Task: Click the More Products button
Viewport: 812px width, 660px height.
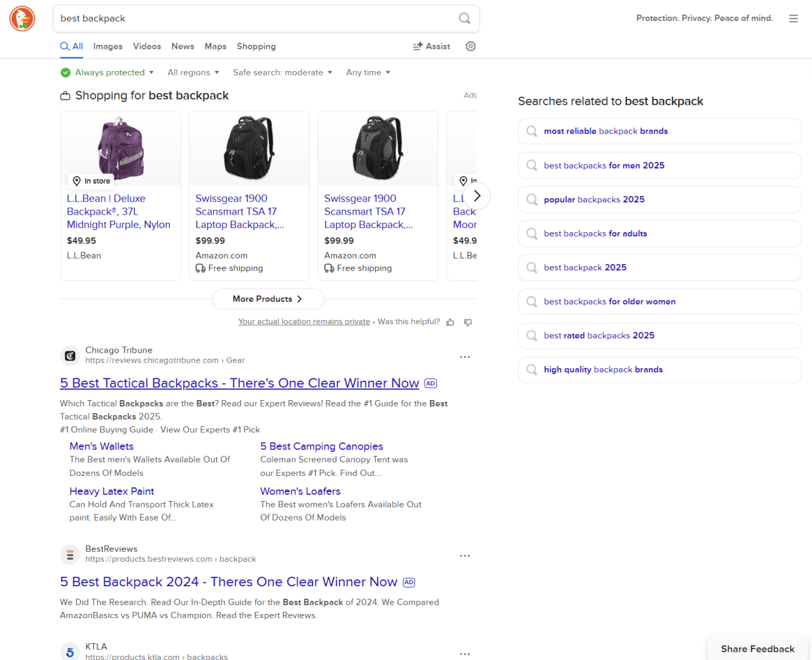Action: point(268,299)
